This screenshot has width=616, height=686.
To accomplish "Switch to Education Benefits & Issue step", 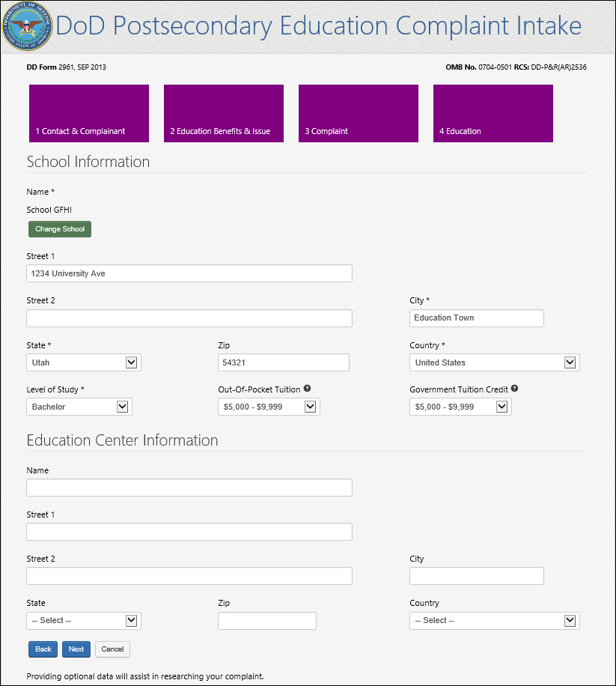I will tap(224, 113).
